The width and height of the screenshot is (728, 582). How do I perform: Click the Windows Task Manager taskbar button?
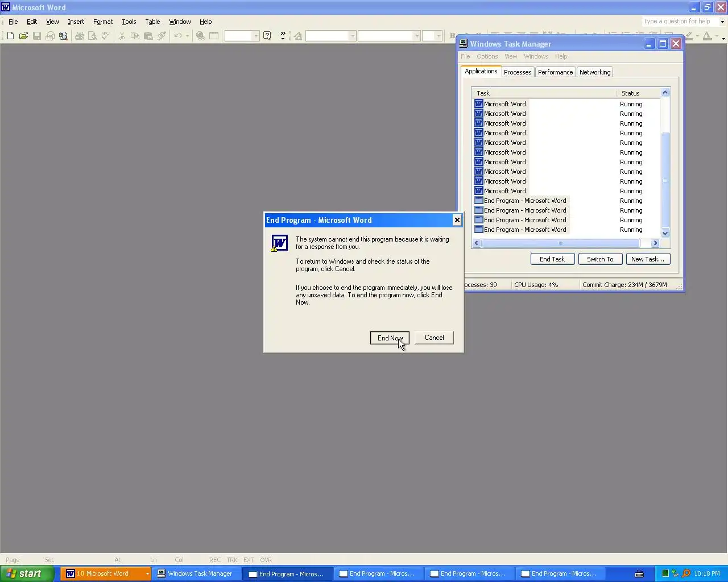[x=196, y=573]
